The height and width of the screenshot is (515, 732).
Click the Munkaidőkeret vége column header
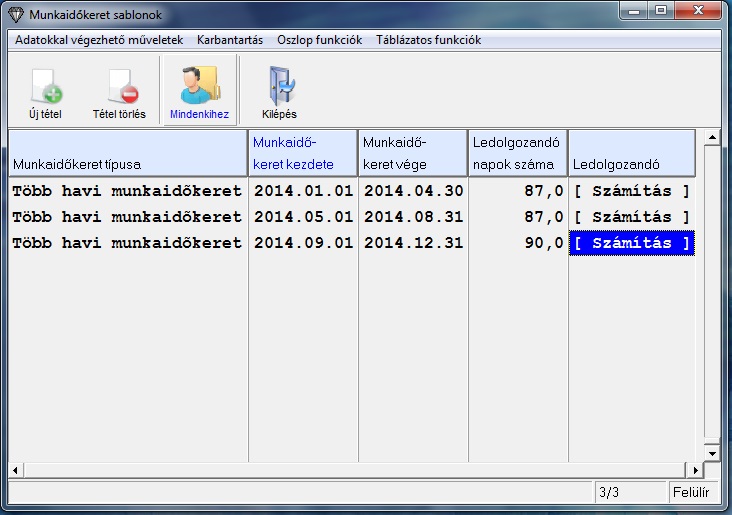tap(412, 153)
